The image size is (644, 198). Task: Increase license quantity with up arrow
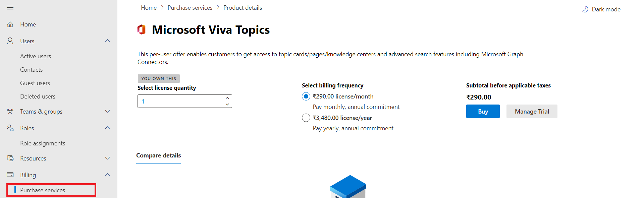pyautogui.click(x=227, y=98)
